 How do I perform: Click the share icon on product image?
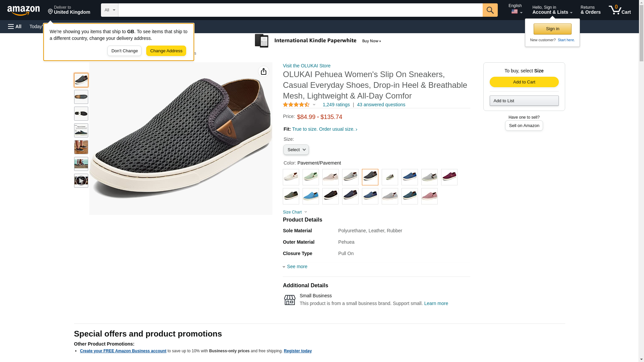click(263, 71)
